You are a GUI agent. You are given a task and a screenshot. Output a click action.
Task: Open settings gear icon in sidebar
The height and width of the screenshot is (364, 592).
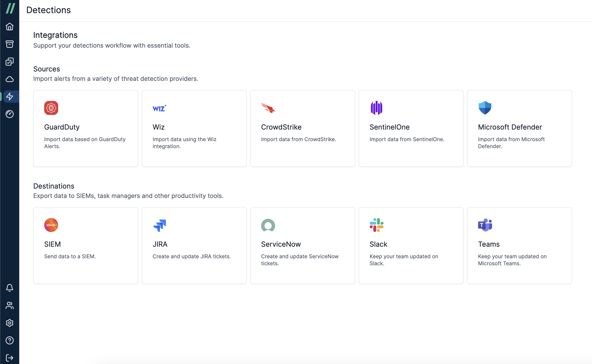tap(10, 323)
